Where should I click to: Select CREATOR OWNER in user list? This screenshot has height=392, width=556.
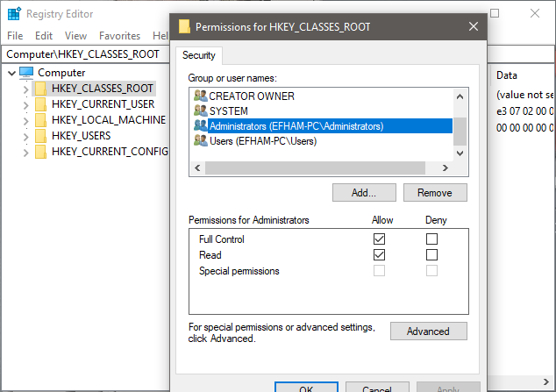pos(252,96)
